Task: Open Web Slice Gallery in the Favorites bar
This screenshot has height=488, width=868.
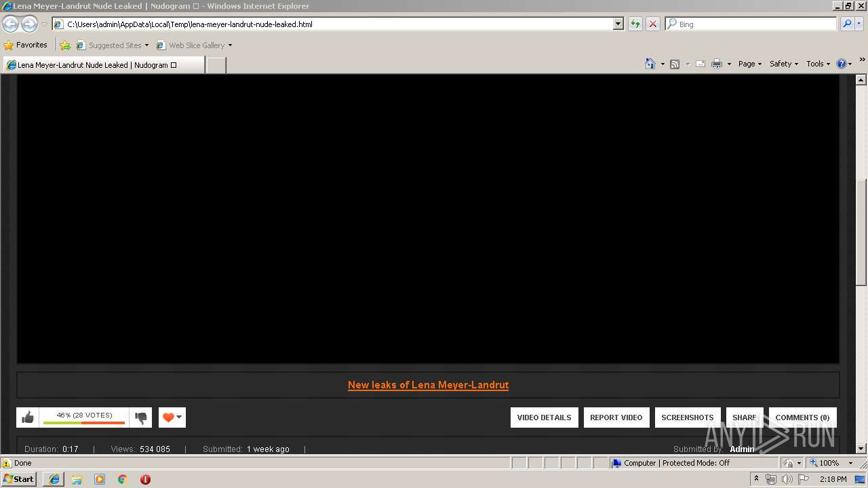Action: pyautogui.click(x=191, y=45)
